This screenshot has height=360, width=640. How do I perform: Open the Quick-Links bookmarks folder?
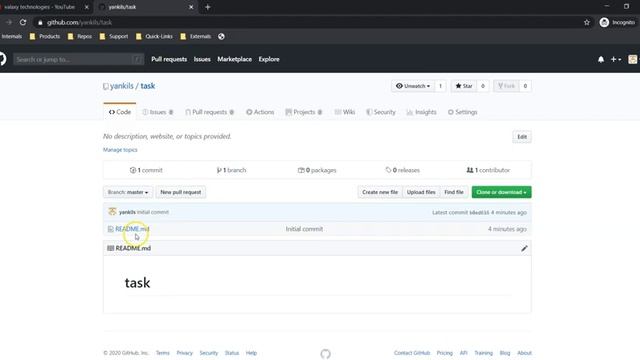point(154,36)
